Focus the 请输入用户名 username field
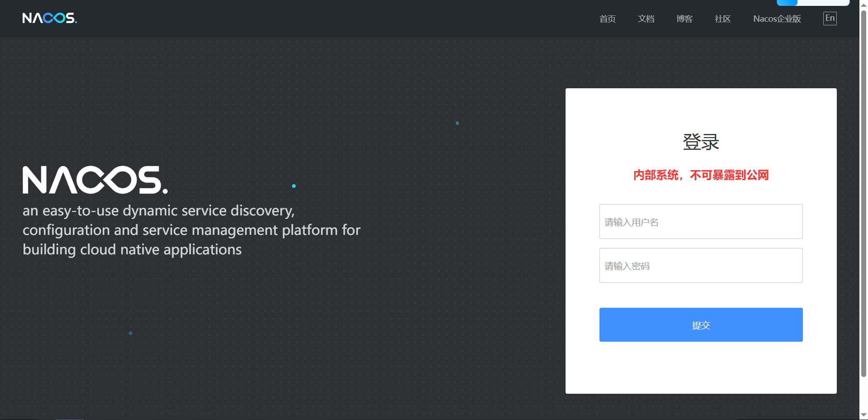 [701, 221]
